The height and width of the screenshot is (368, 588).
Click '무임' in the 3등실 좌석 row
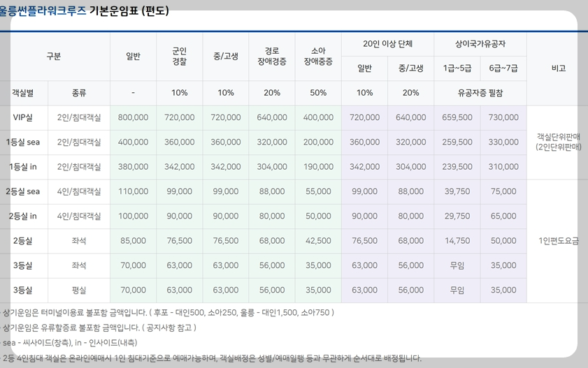click(x=457, y=266)
